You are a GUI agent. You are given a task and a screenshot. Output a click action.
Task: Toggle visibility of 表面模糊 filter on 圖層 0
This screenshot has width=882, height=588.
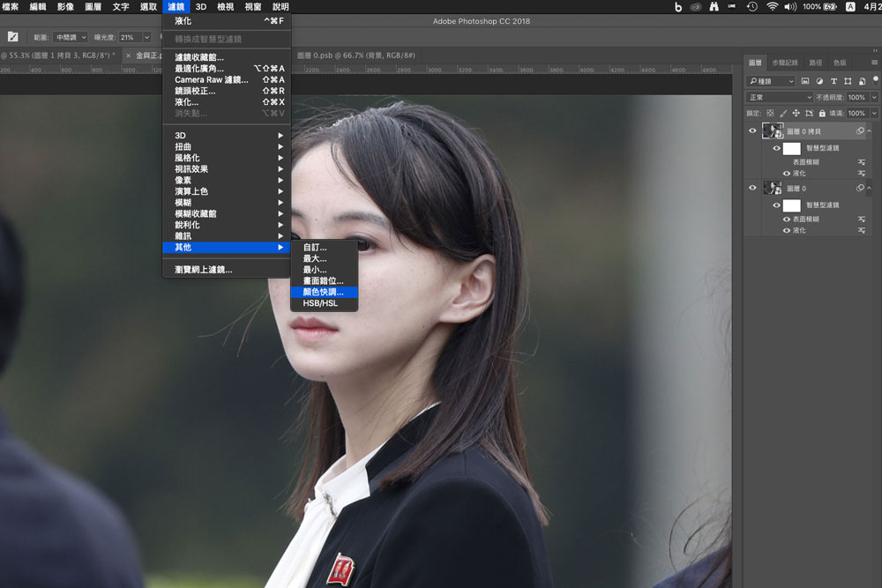coord(786,219)
